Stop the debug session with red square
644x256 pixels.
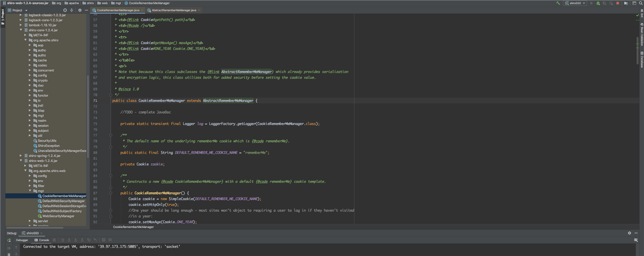click(618, 3)
